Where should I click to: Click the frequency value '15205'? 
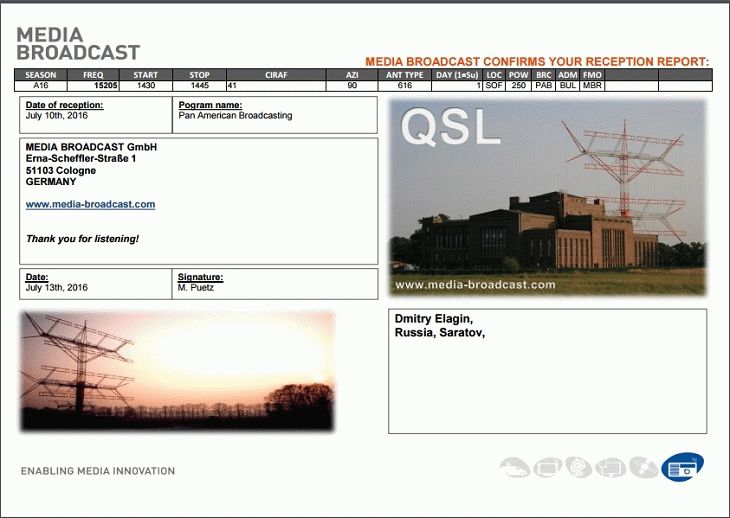(106, 86)
